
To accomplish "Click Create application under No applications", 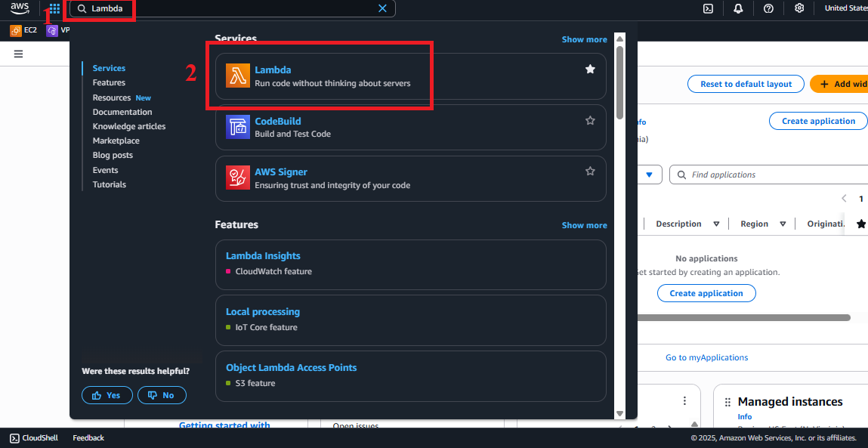I will click(x=706, y=293).
